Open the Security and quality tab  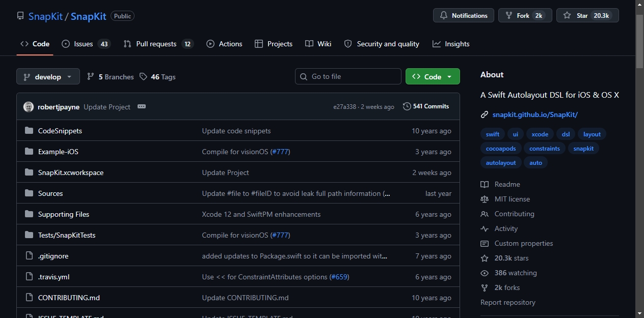pos(382,44)
